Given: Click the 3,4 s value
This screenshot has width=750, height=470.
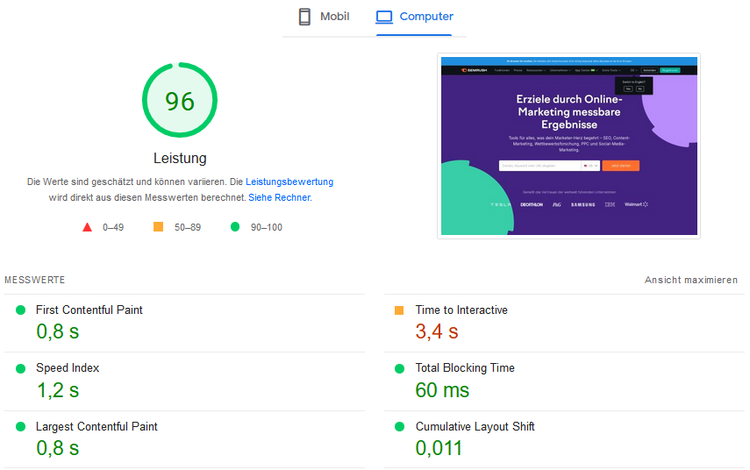Looking at the screenshot, I should tap(437, 331).
